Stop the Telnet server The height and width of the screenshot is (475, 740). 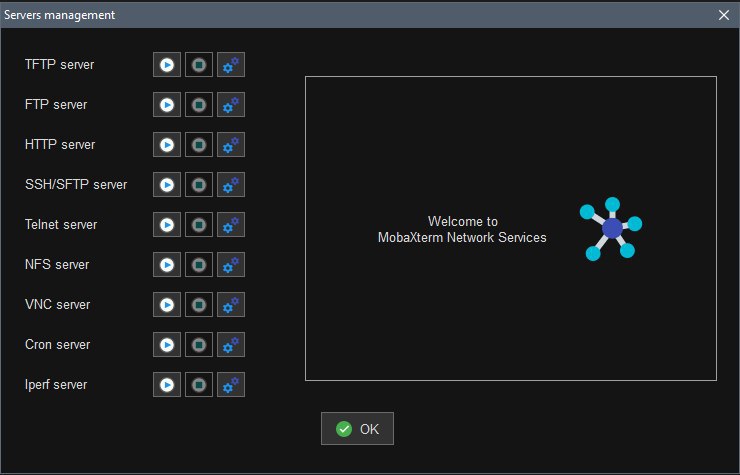(199, 225)
